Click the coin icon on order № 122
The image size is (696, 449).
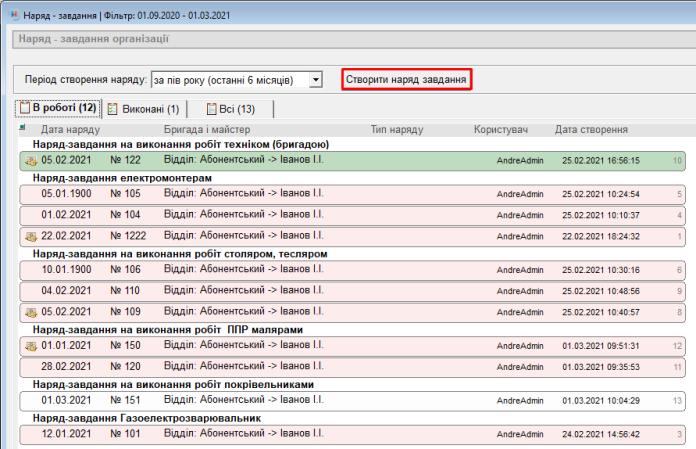click(x=30, y=160)
